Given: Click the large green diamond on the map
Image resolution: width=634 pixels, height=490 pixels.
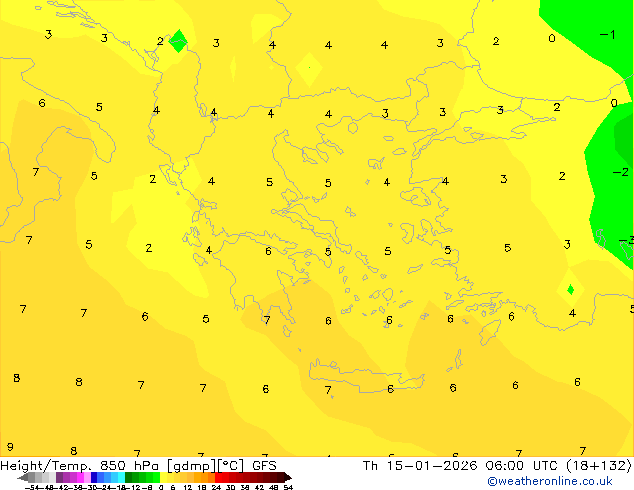Looking at the screenshot, I should 178,41.
